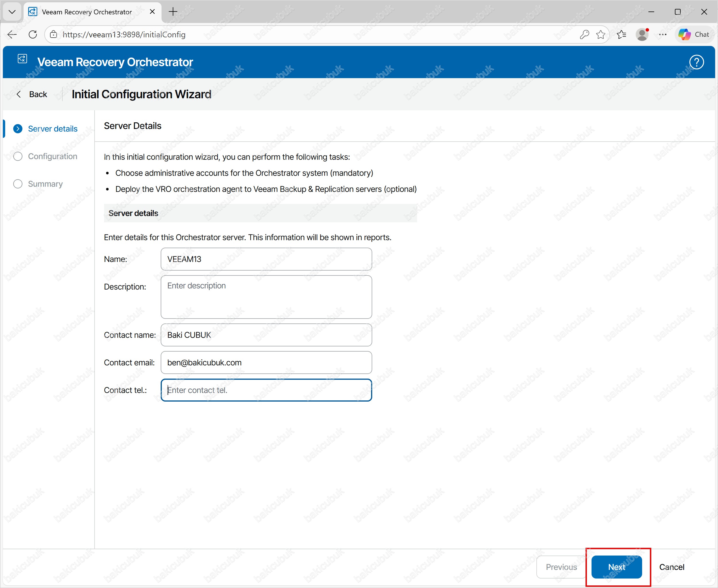
Task: Open the password key icon in the address bar
Action: point(584,34)
